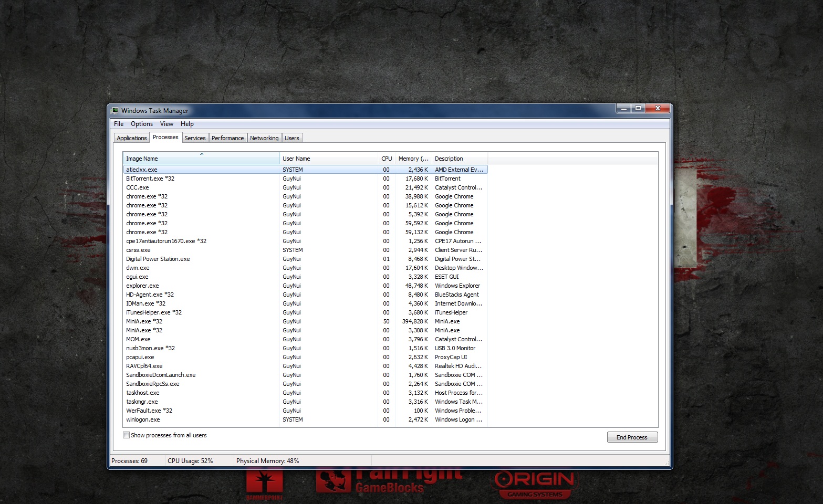Viewport: 823px width, 504px height.
Task: Select the MOM.exe process
Action: [x=306, y=339]
